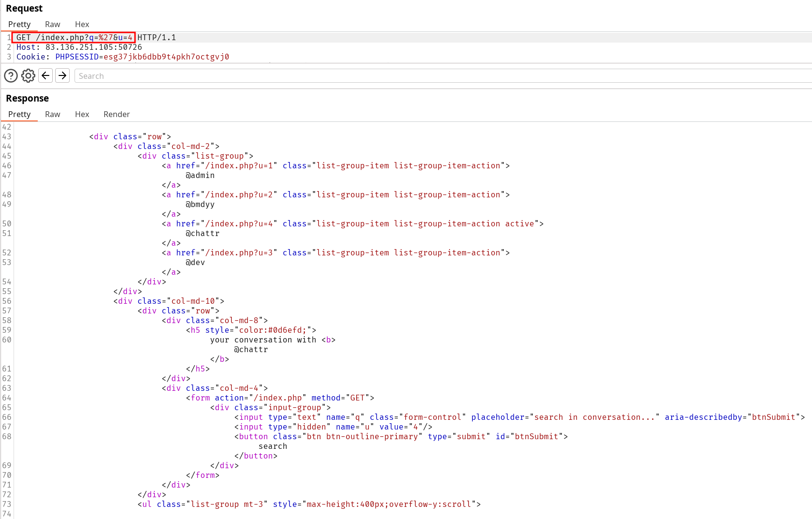Click response line number 66
This screenshot has width=812, height=519.
(x=7, y=417)
